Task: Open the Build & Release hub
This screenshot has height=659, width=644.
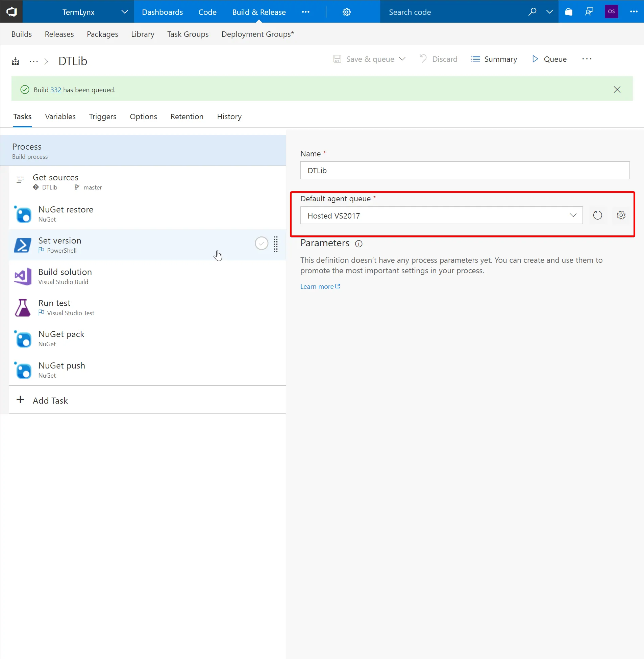Action: 259,12
